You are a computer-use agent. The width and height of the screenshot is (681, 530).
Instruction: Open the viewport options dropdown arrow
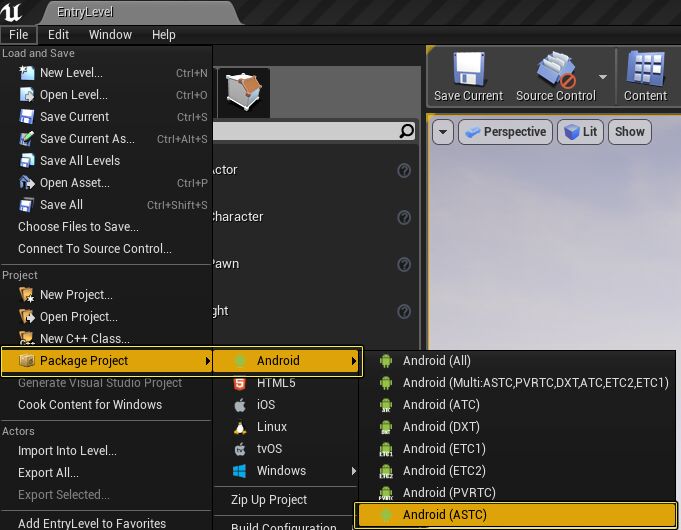(443, 132)
